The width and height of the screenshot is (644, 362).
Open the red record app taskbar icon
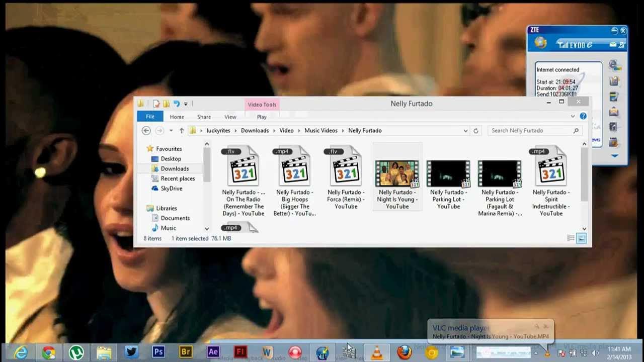point(295,352)
